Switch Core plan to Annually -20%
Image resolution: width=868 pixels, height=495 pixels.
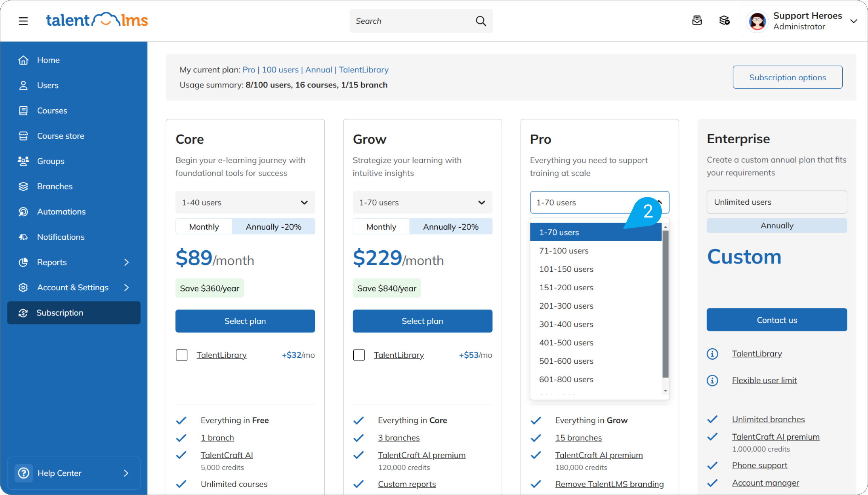273,227
